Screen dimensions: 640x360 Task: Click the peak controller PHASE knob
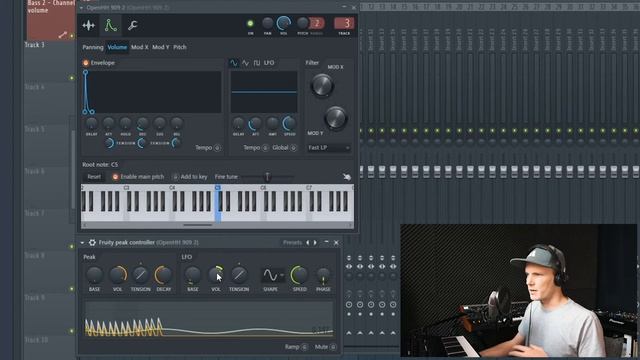[x=323, y=275]
